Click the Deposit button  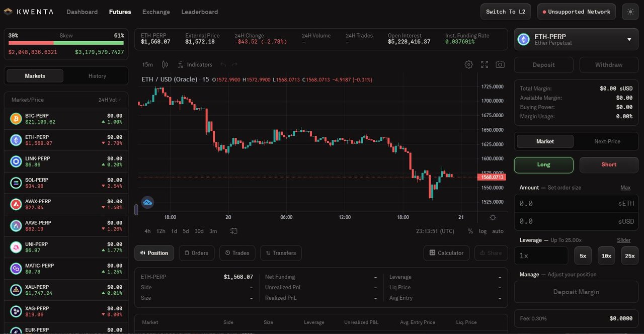[543, 65]
